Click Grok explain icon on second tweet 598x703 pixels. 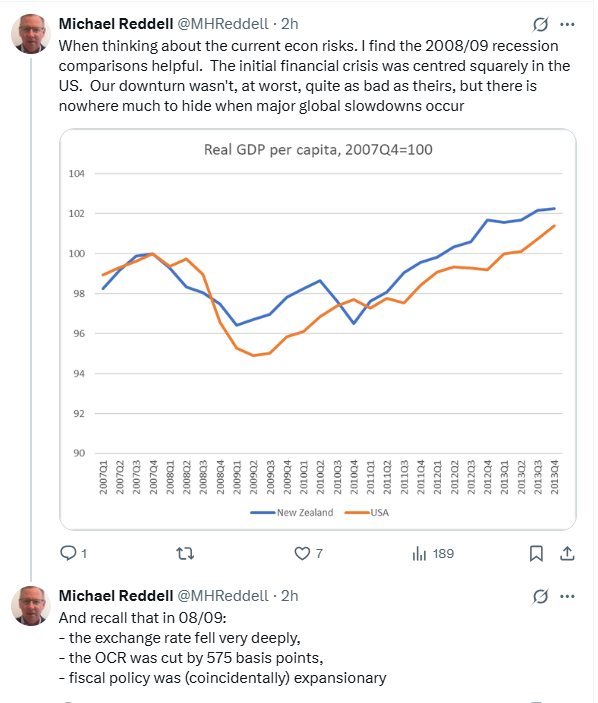(x=541, y=596)
